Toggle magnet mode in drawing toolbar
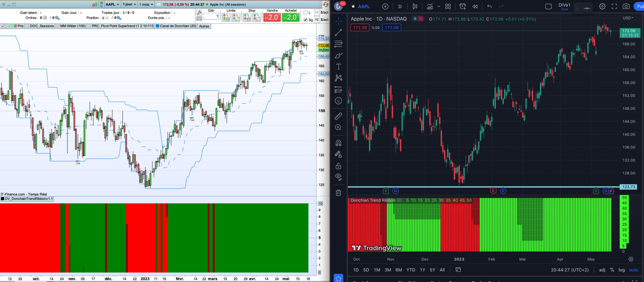Image resolution: width=644 pixels, height=282 pixels. [338, 143]
